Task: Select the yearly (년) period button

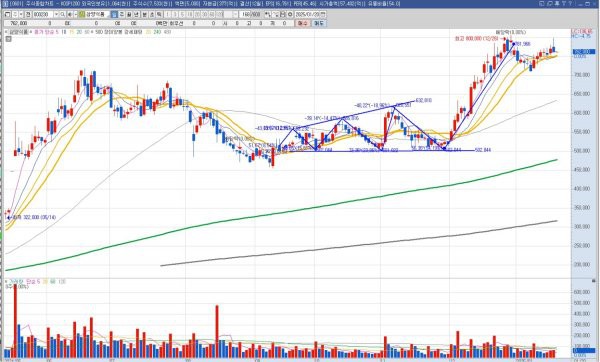Action: (136, 14)
